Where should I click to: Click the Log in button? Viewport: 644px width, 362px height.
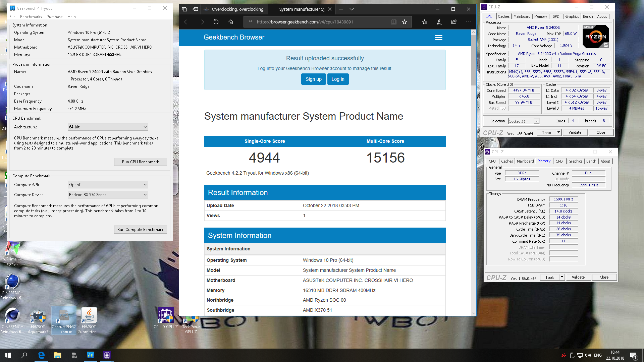(338, 79)
